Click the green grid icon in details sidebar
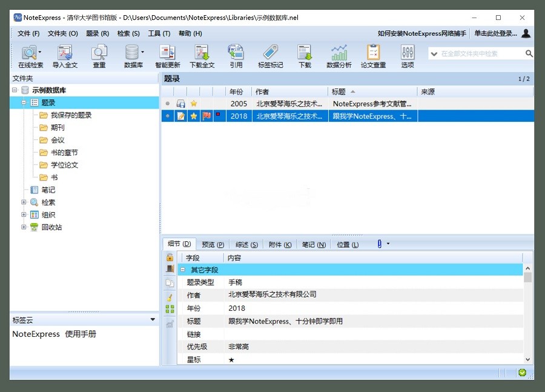The width and height of the screenshot is (545, 392). pos(170,308)
